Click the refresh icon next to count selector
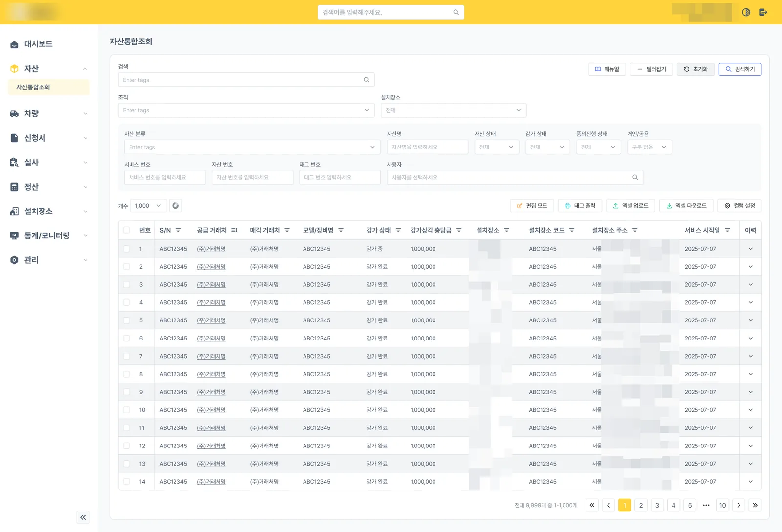782x532 pixels. point(175,206)
